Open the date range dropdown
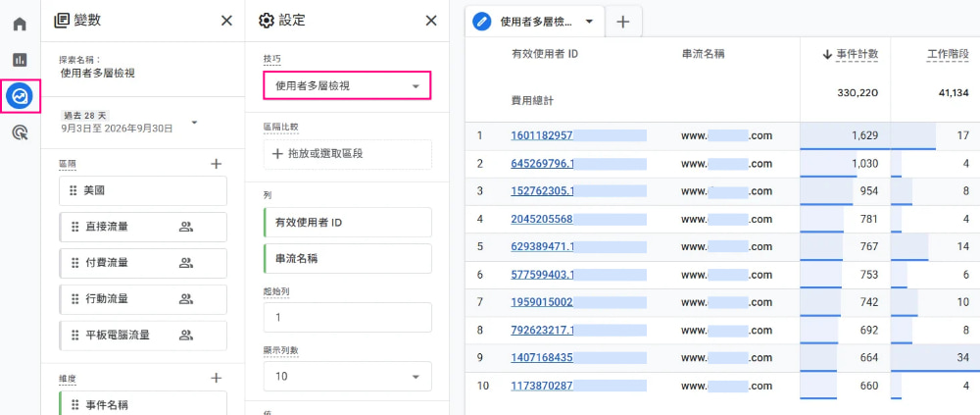Image resolution: width=980 pixels, height=415 pixels. click(x=194, y=122)
